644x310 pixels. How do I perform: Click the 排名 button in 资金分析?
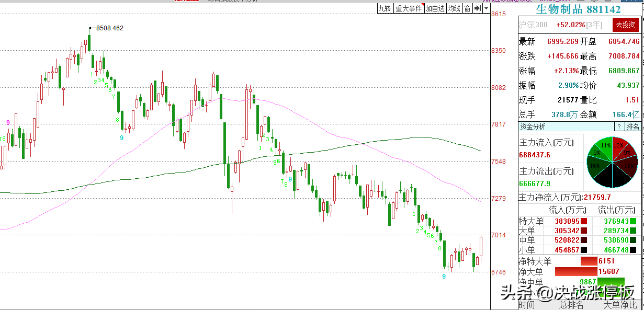[633, 127]
